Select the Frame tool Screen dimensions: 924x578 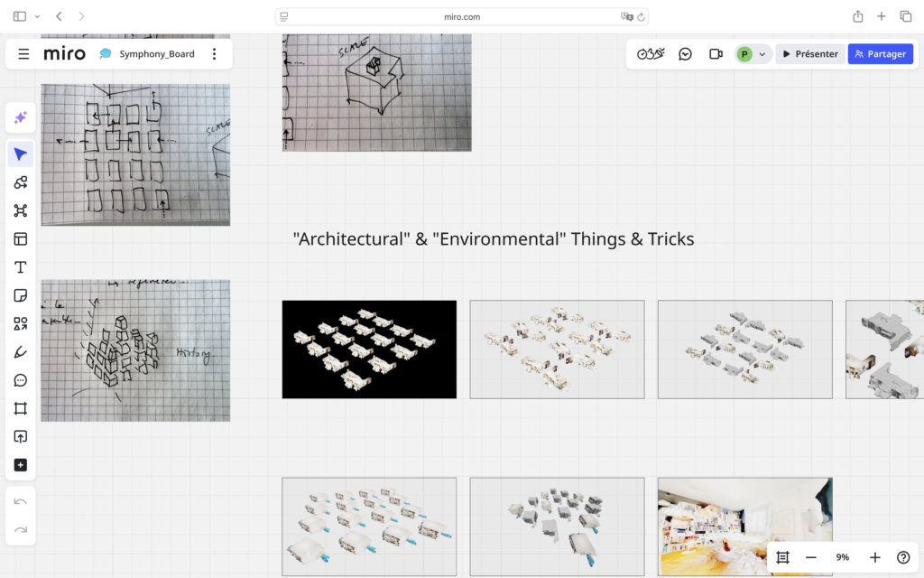coord(20,408)
